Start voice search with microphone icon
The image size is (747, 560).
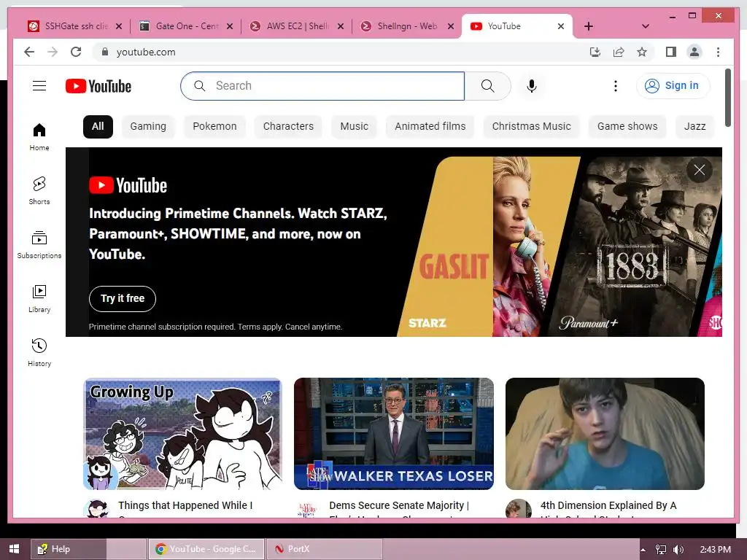coord(532,86)
